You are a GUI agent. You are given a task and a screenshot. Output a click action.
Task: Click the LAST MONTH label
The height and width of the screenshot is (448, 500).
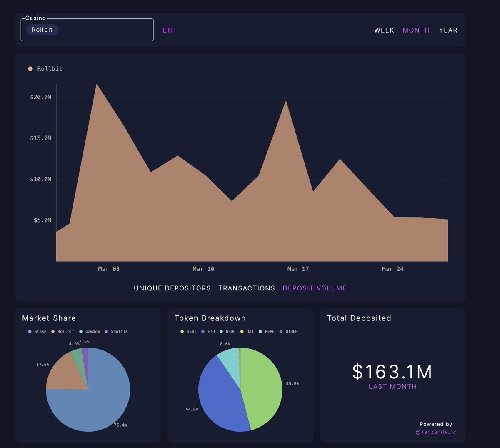point(392,387)
